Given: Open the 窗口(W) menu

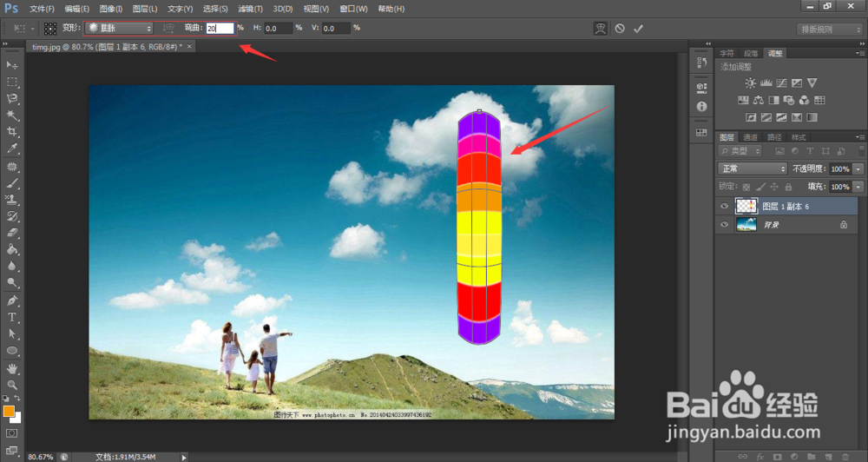Looking at the screenshot, I should click(353, 9).
